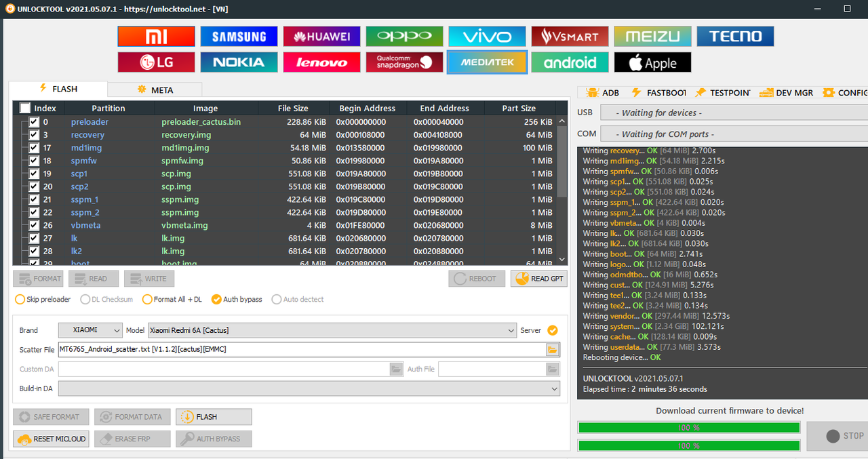Open the ADB tab
This screenshot has width=868, height=459.
602,93
